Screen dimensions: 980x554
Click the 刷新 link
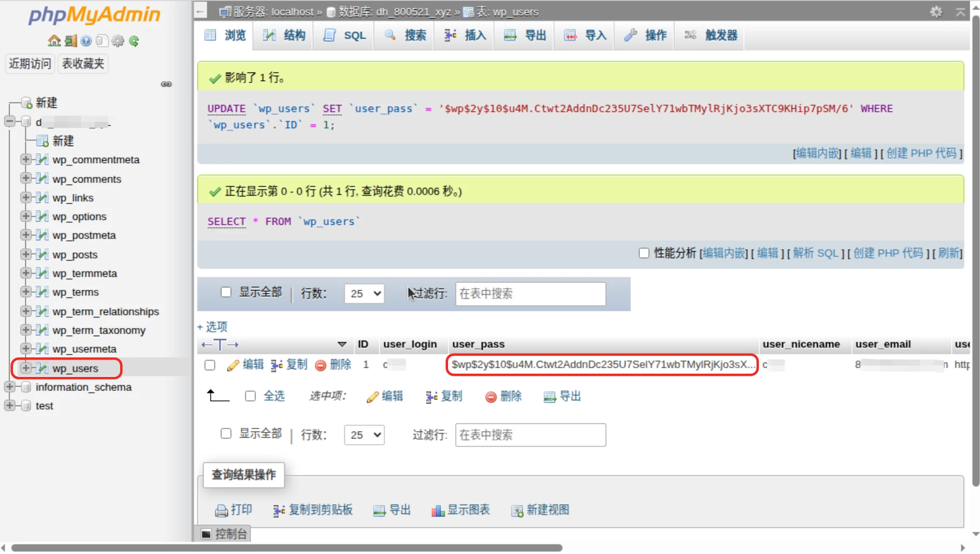point(949,253)
